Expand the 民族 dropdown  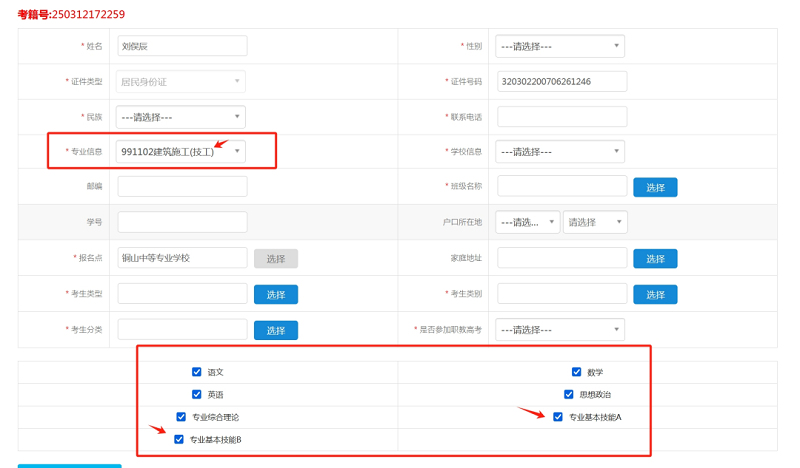click(x=181, y=117)
